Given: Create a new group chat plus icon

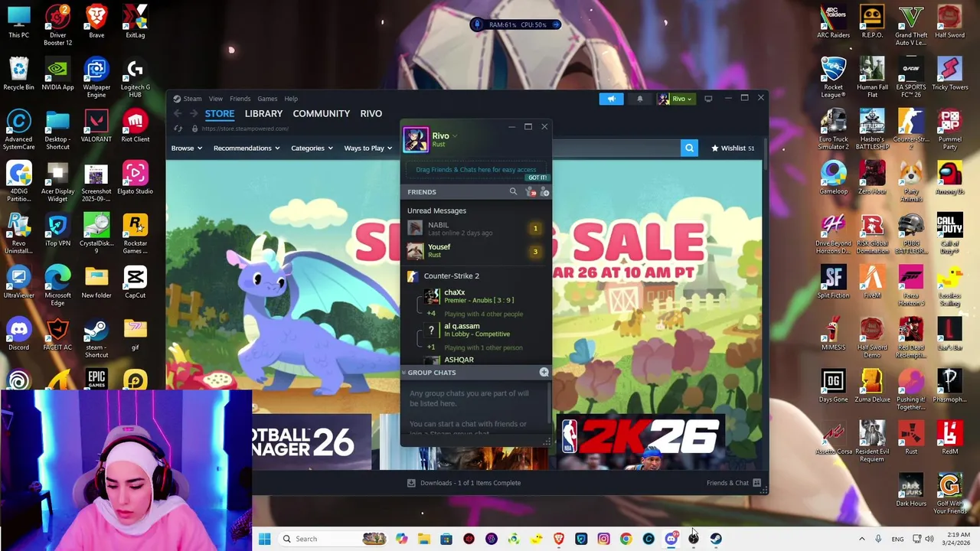Looking at the screenshot, I should [x=544, y=372].
